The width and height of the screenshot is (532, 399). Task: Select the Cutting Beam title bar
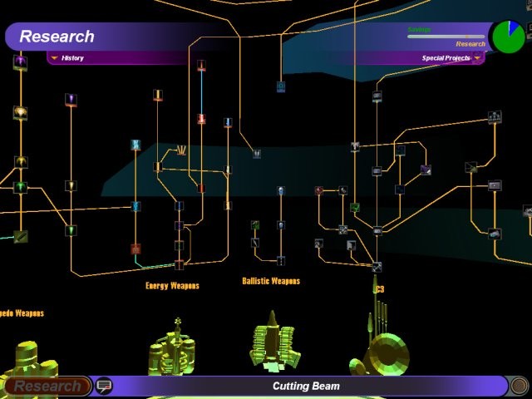click(306, 386)
